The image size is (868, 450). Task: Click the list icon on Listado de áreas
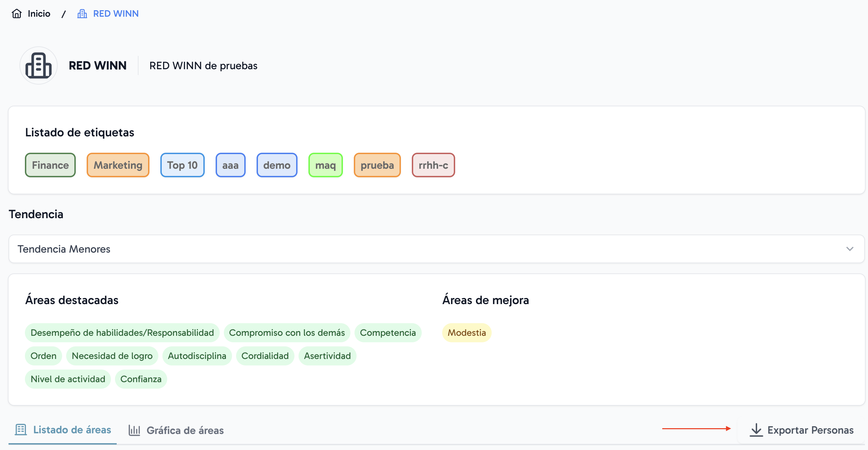pyautogui.click(x=21, y=430)
